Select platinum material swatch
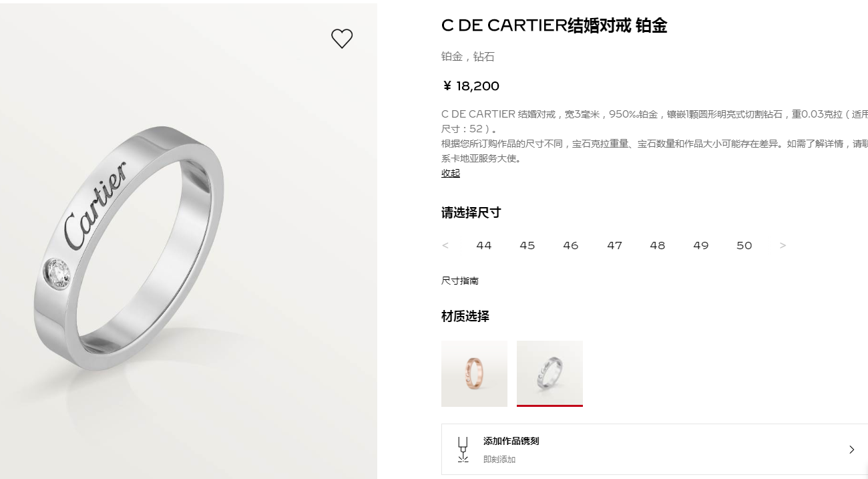 click(x=550, y=373)
